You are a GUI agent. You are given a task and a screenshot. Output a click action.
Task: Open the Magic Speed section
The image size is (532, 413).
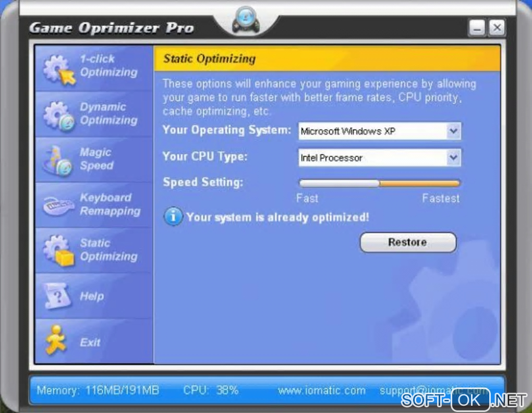point(94,160)
